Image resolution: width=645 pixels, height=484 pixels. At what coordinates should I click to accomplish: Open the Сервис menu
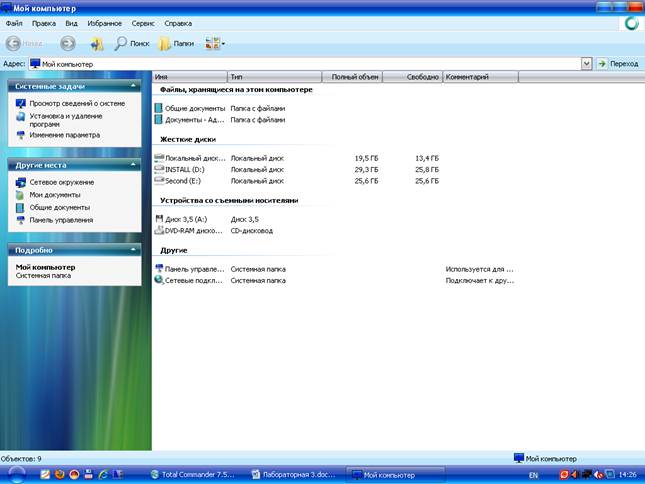pyautogui.click(x=143, y=23)
